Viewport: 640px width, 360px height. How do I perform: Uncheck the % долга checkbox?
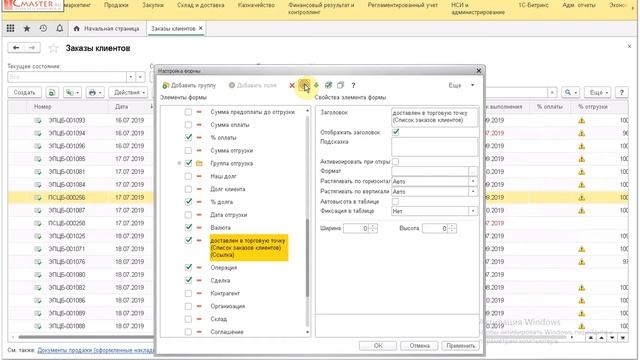[188, 202]
